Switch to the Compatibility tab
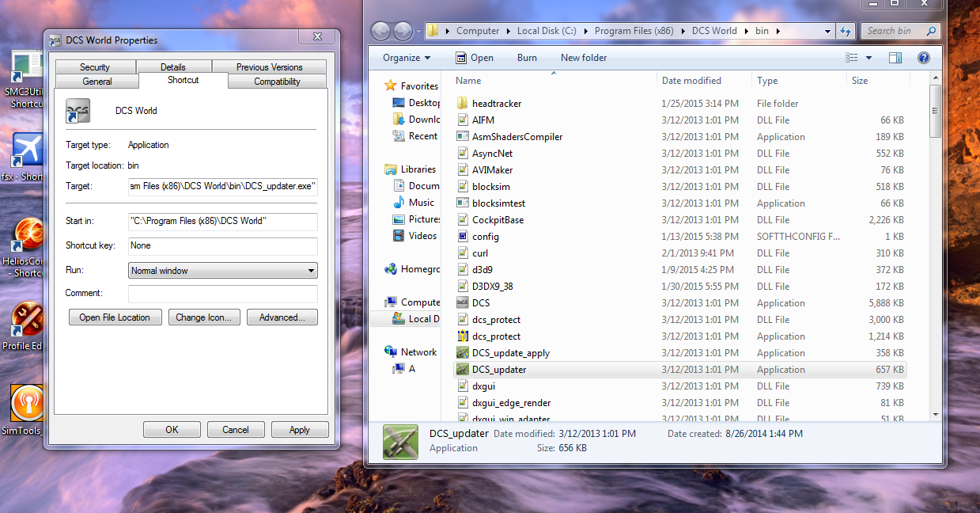 click(x=277, y=82)
